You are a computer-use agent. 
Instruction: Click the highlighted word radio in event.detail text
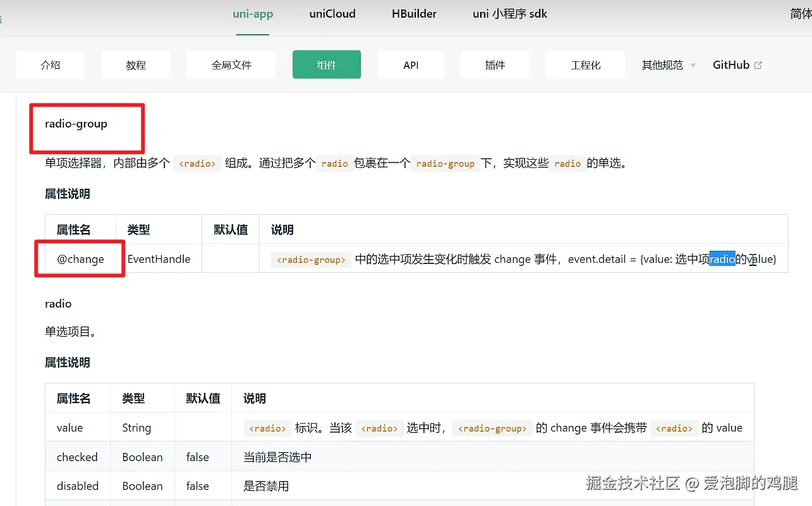pos(722,259)
